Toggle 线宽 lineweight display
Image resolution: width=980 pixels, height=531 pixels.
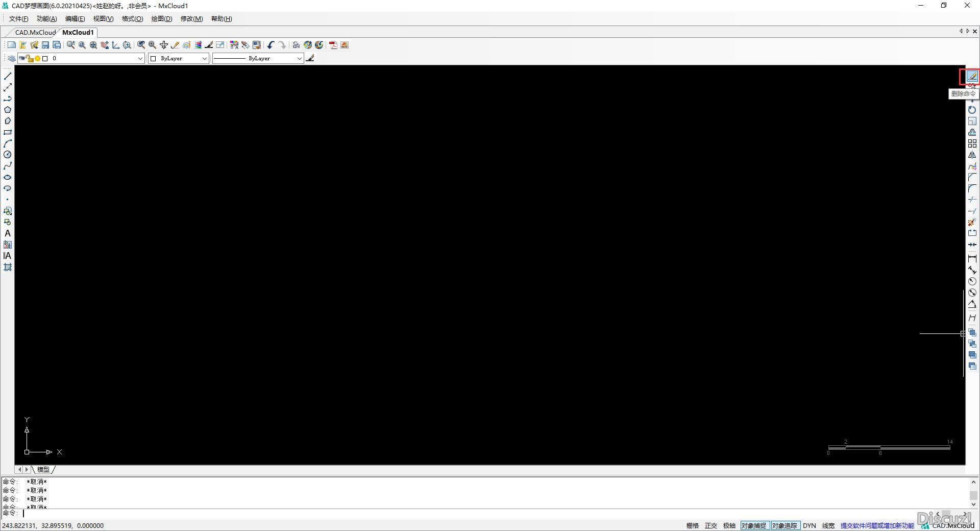(x=828, y=525)
